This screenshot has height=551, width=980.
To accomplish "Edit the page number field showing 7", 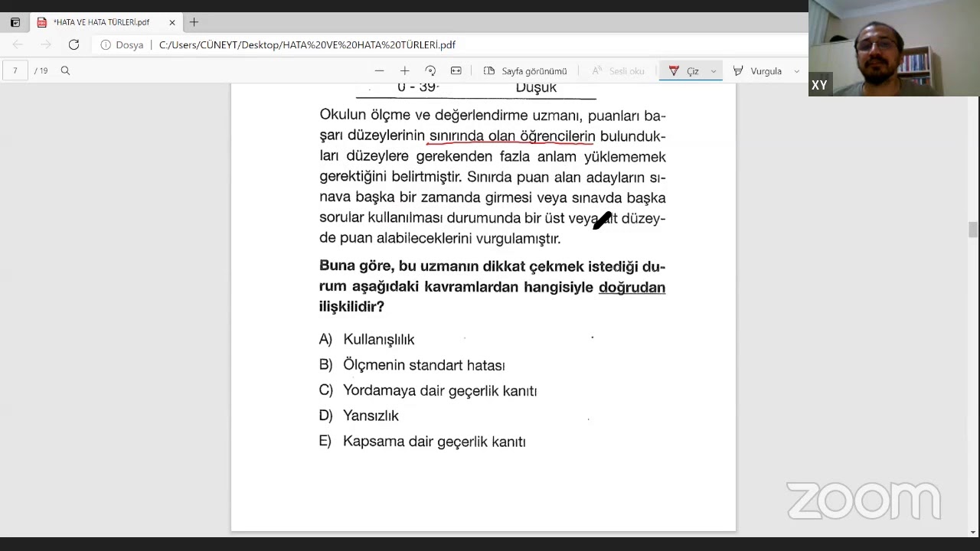I will (x=15, y=70).
